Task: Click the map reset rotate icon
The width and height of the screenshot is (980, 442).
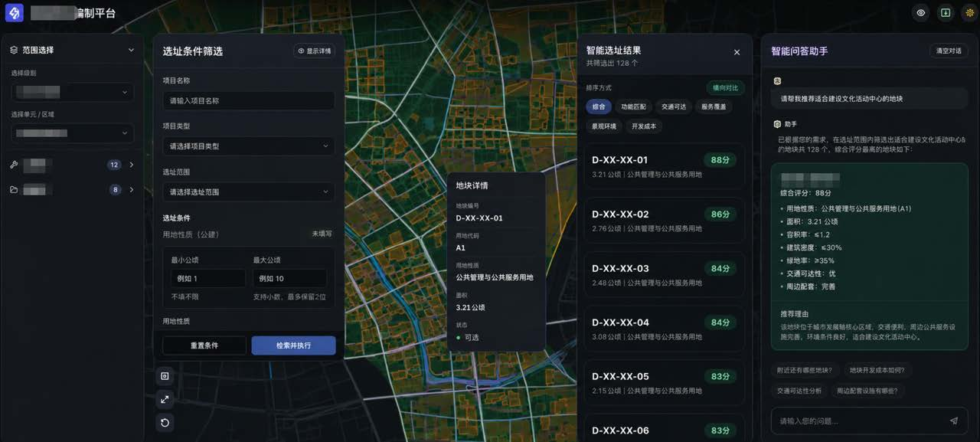Action: coord(165,423)
